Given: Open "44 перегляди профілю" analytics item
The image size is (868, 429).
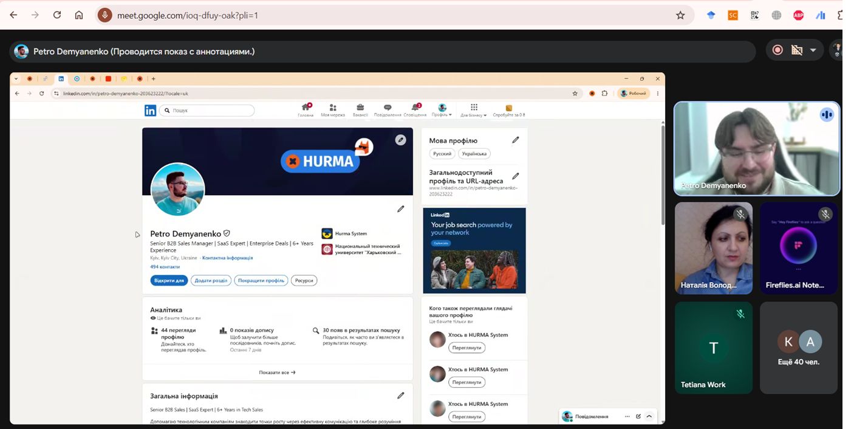Looking at the screenshot, I should [180, 340].
